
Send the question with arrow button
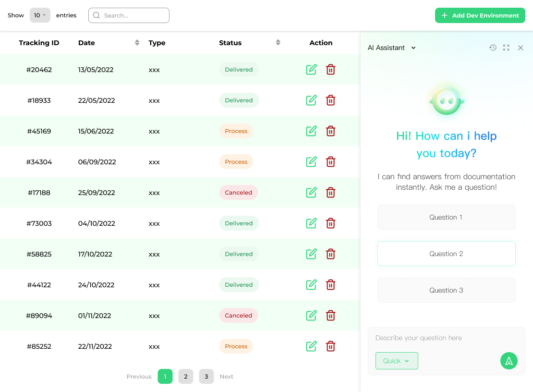509,361
